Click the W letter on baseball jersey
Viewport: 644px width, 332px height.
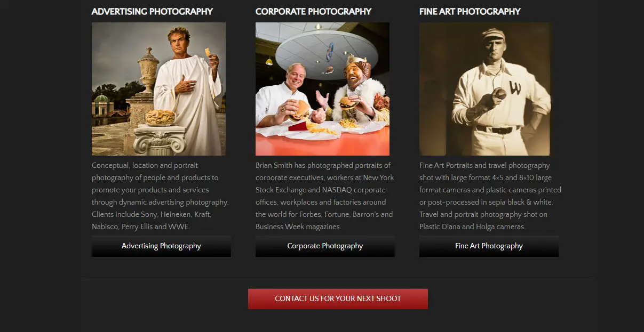(x=515, y=87)
